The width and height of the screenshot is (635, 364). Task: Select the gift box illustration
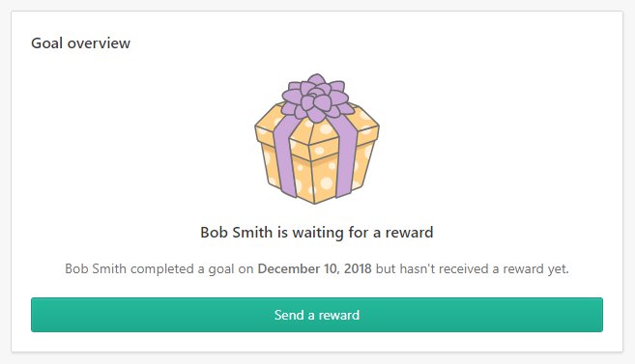pos(317,139)
